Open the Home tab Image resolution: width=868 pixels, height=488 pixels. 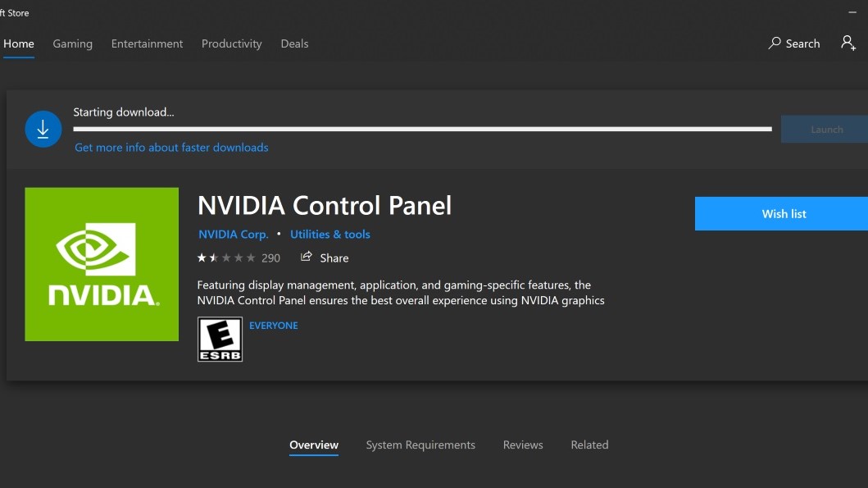[19, 43]
